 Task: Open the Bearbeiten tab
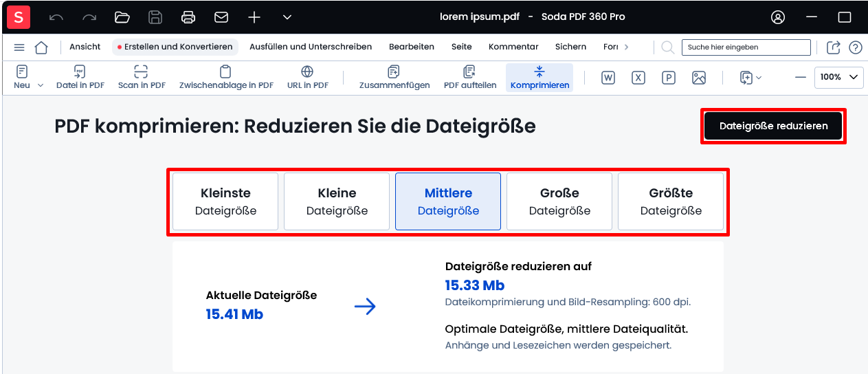click(412, 47)
